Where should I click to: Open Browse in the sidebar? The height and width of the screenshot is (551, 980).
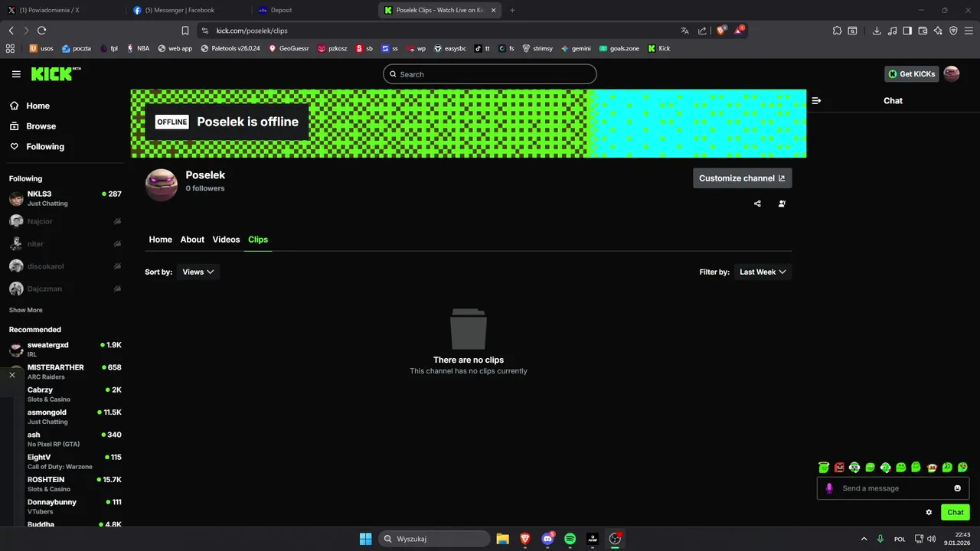point(32,126)
